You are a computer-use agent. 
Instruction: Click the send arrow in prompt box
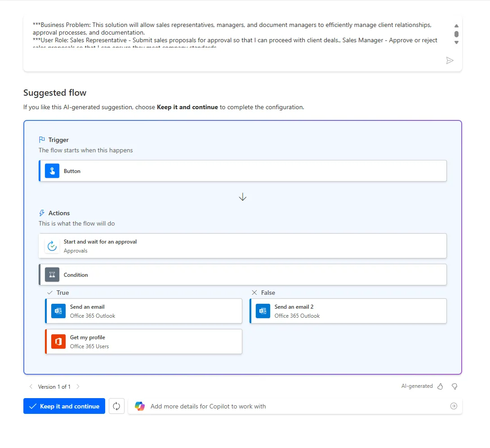point(450,61)
